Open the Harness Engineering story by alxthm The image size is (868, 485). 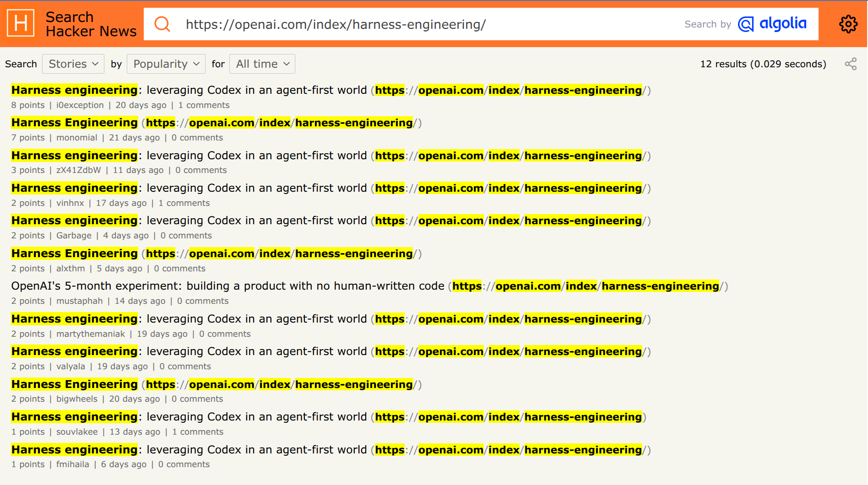pyautogui.click(x=74, y=253)
